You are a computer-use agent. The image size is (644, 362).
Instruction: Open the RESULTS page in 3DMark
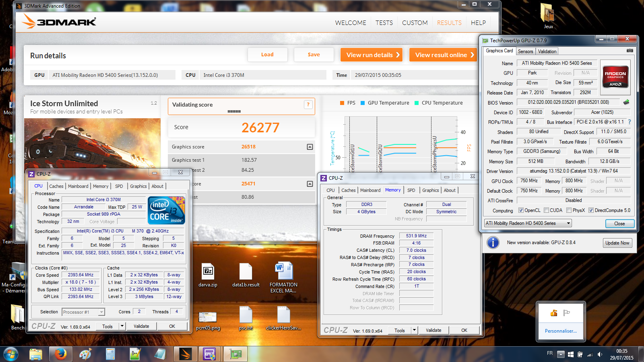coord(449,23)
